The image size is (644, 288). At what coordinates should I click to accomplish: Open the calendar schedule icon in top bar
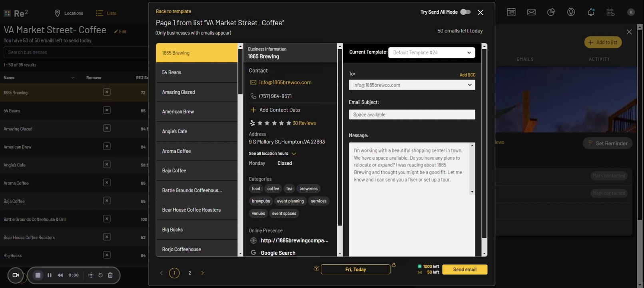[x=610, y=12]
